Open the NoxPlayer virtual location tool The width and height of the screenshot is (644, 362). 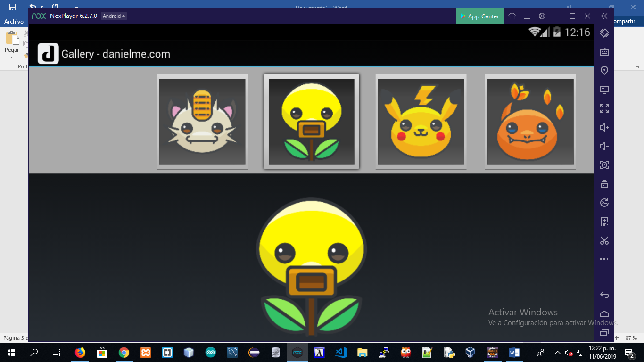coord(604,71)
